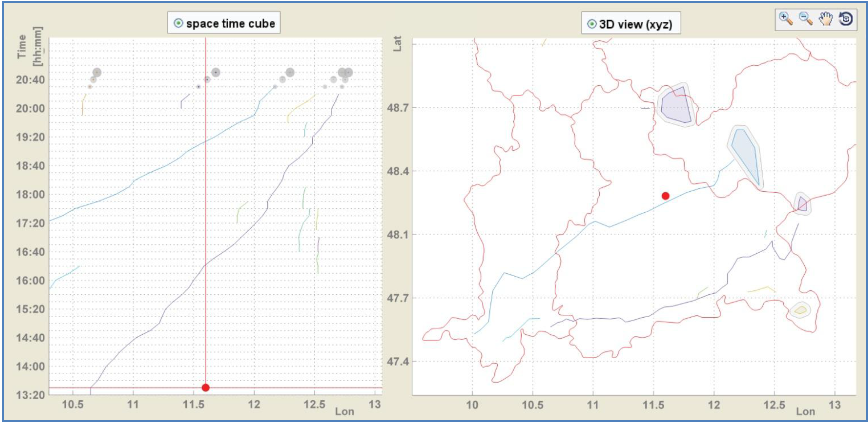This screenshot has height=423, width=868.
Task: Click the small yellow cell polygon near 47.7
Action: point(801,310)
